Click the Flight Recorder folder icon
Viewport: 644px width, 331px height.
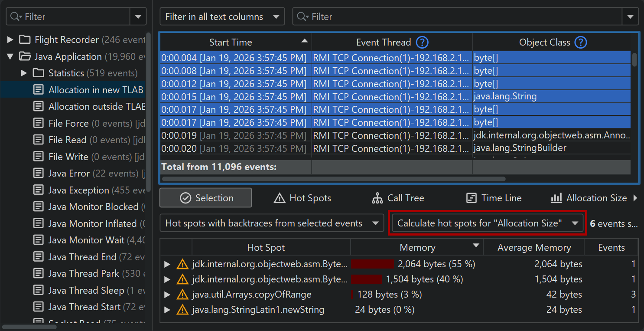click(25, 40)
